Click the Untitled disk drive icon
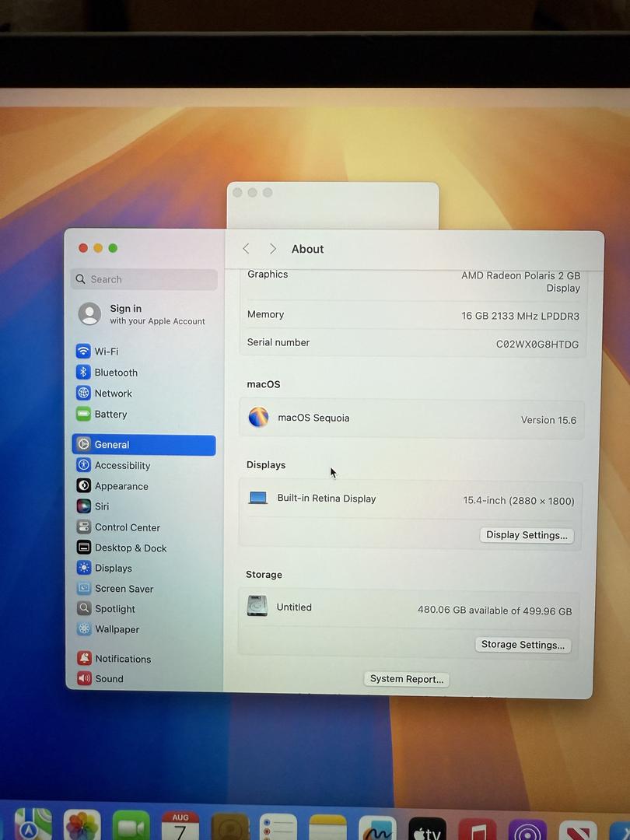 pyautogui.click(x=257, y=606)
